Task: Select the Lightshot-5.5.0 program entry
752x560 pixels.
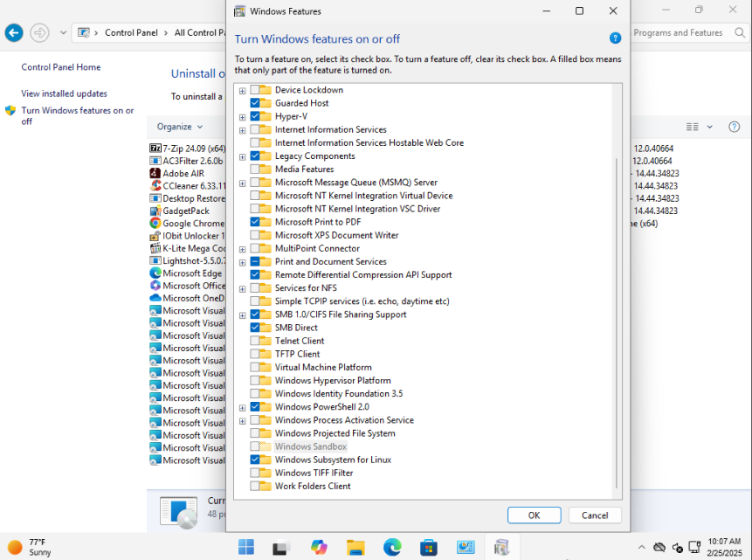Action: pyautogui.click(x=188, y=260)
